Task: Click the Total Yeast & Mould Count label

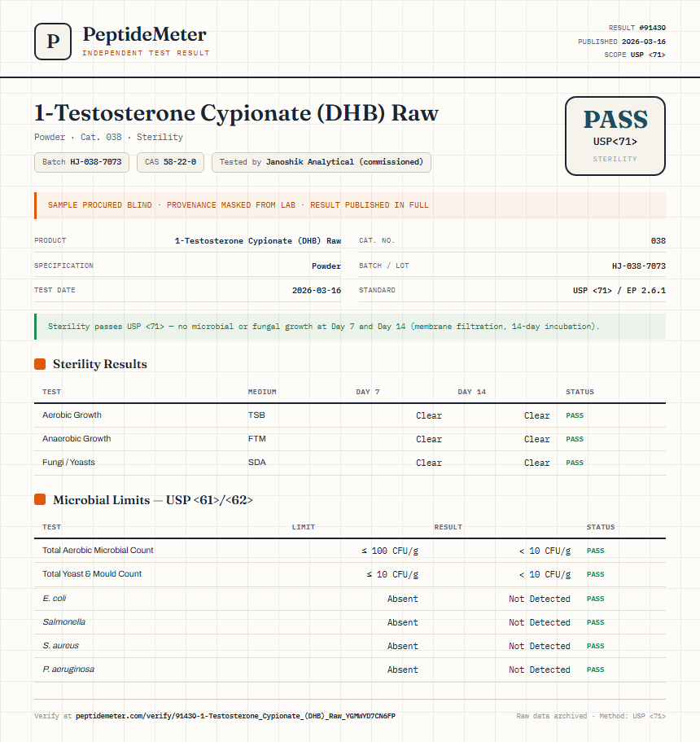Action: pyautogui.click(x=92, y=574)
